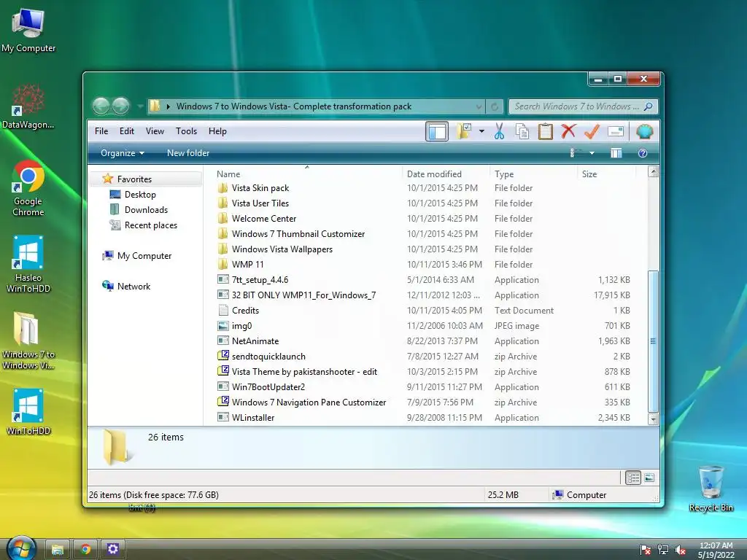Select the img0 JPEG image file

click(x=241, y=326)
